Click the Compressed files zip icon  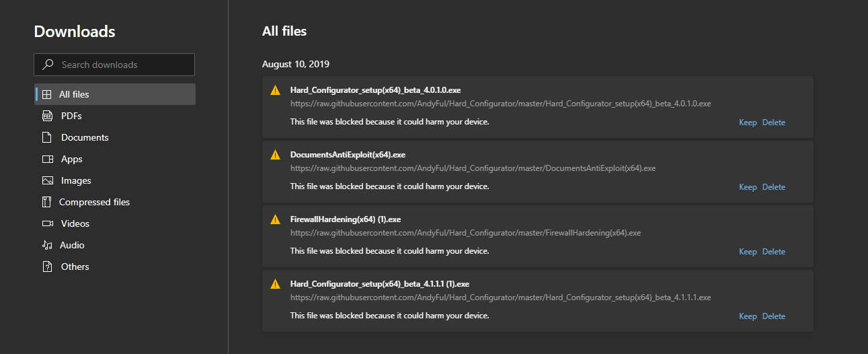[47, 202]
